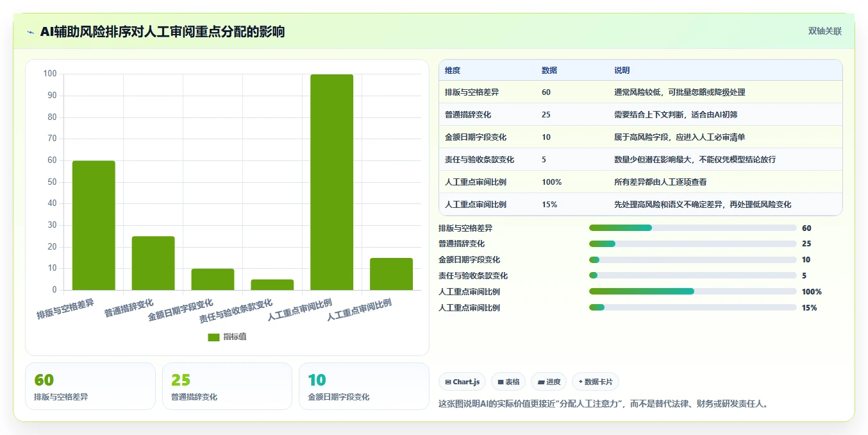868x435 pixels.
Task: Click the lightning icon beside the dashboard title
Action: (x=30, y=32)
